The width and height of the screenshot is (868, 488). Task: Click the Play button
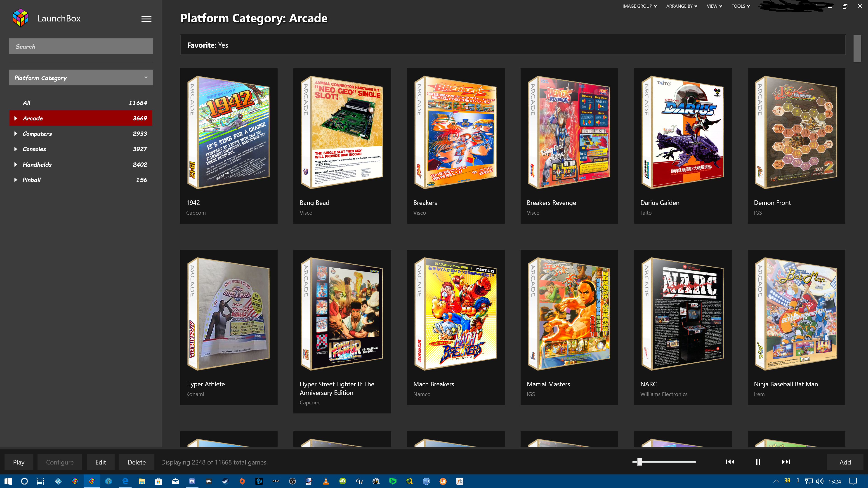(x=19, y=462)
